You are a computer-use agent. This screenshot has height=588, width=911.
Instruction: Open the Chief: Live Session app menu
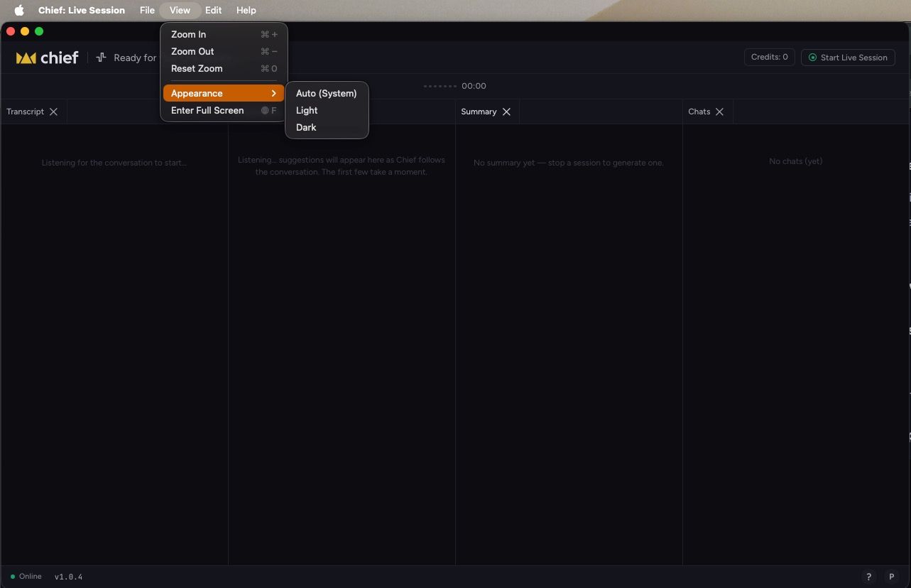click(x=82, y=10)
